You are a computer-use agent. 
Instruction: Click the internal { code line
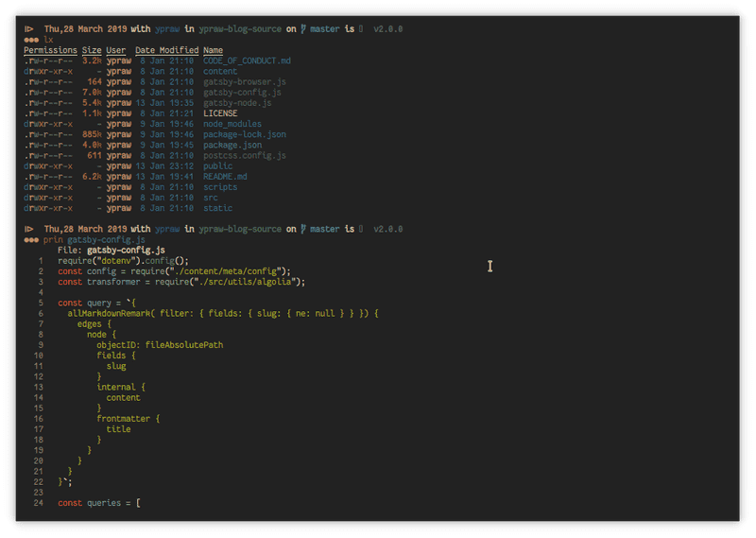click(x=121, y=387)
